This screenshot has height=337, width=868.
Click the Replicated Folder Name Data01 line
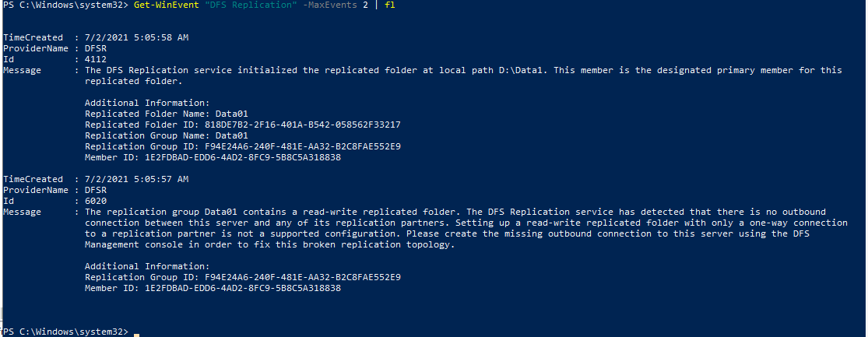pos(167,114)
